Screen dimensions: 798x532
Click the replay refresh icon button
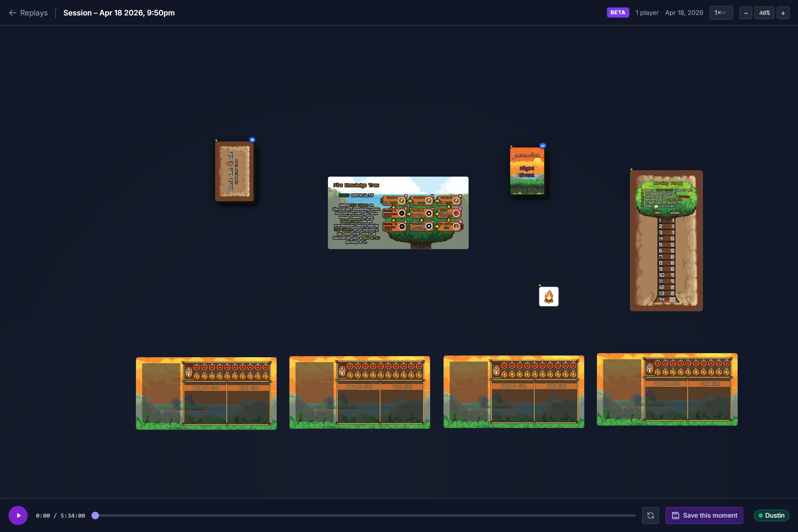pyautogui.click(x=650, y=516)
